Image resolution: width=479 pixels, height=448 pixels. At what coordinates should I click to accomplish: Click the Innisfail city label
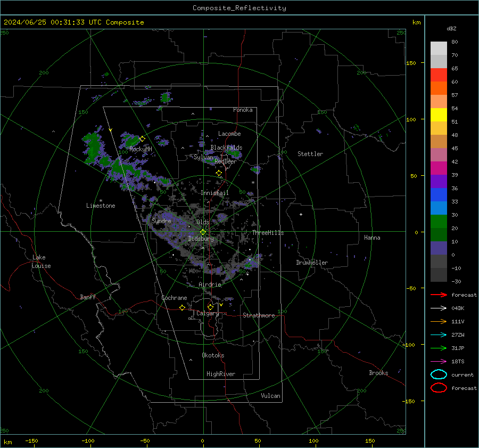point(214,193)
